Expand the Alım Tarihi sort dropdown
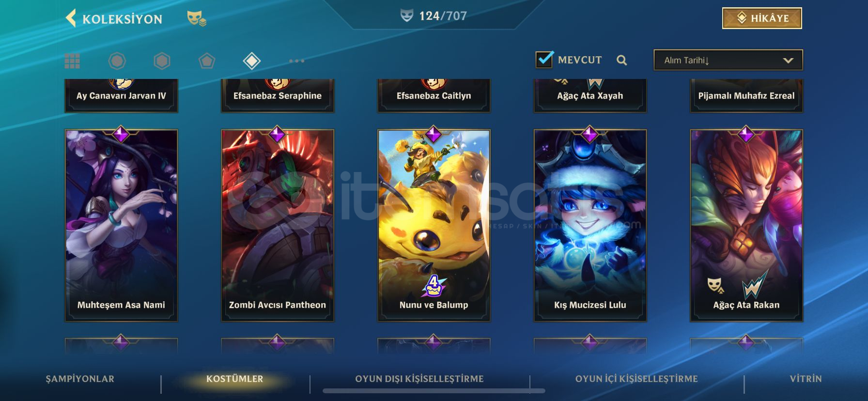The width and height of the screenshot is (868, 401). [728, 60]
